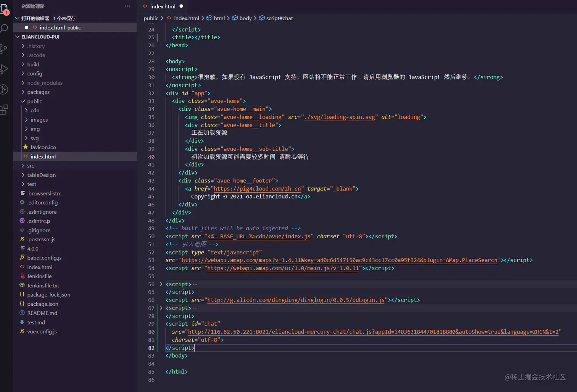Expand the .history folder
This screenshot has width=577, height=392.
36,46
